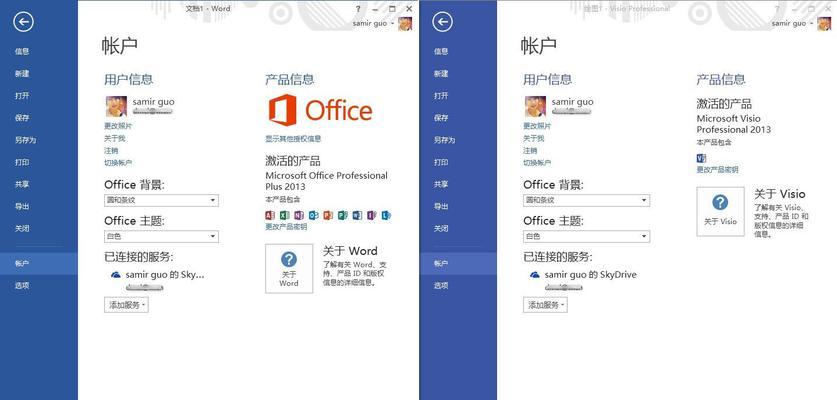Expand the 添加服务 dropdown in Visio
This screenshot has height=400, width=837.
tap(545, 305)
